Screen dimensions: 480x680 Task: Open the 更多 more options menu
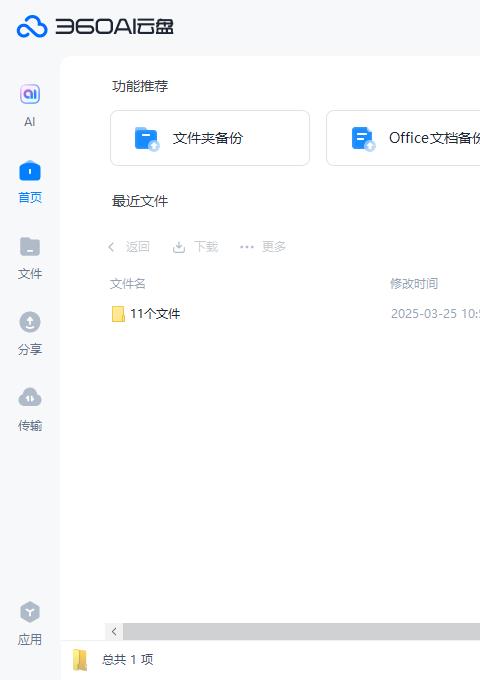click(263, 247)
